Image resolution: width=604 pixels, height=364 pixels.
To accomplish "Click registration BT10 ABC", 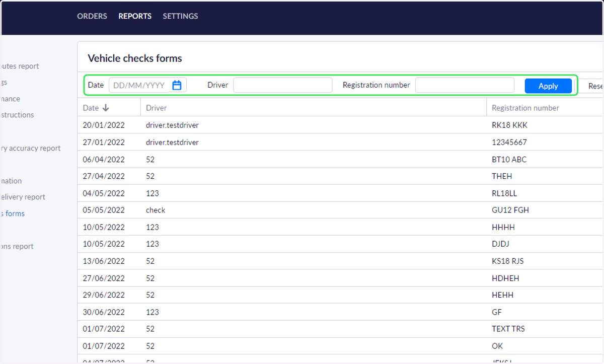I will click(509, 159).
